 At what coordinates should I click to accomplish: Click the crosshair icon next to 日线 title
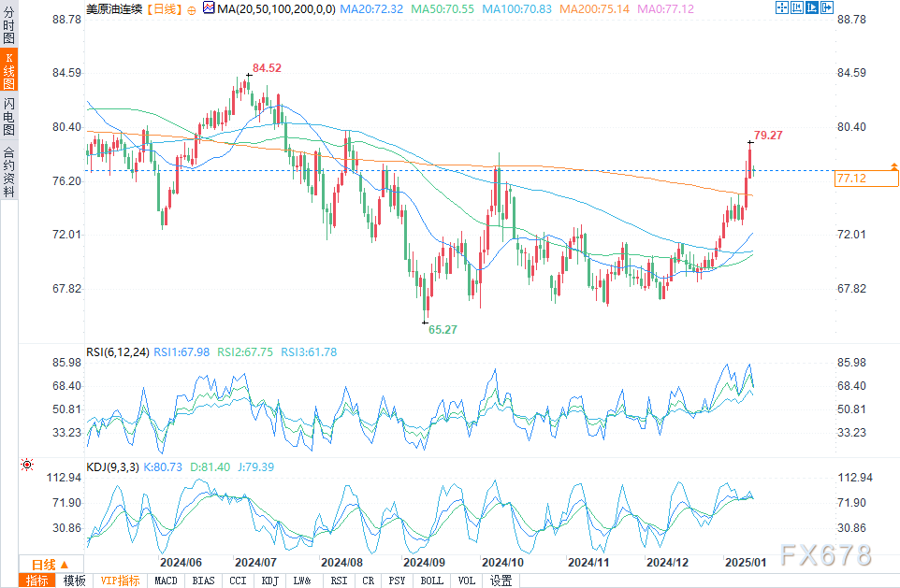coord(191,8)
